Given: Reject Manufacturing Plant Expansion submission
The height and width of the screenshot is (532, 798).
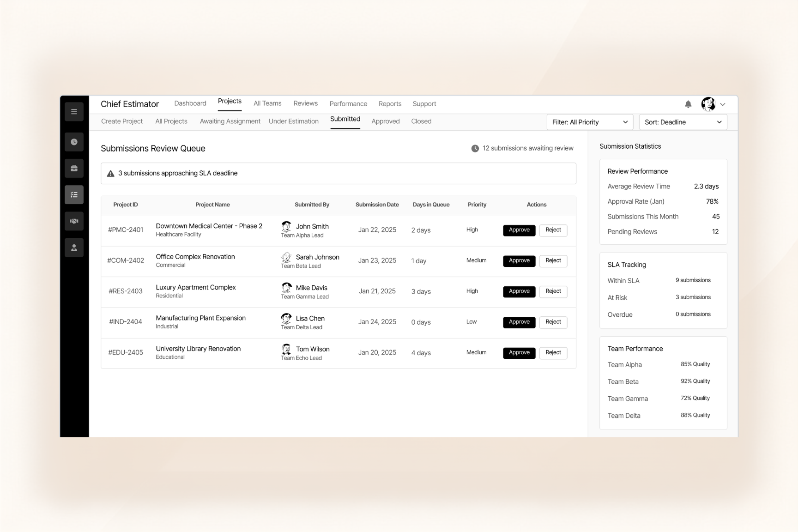Looking at the screenshot, I should [553, 322].
